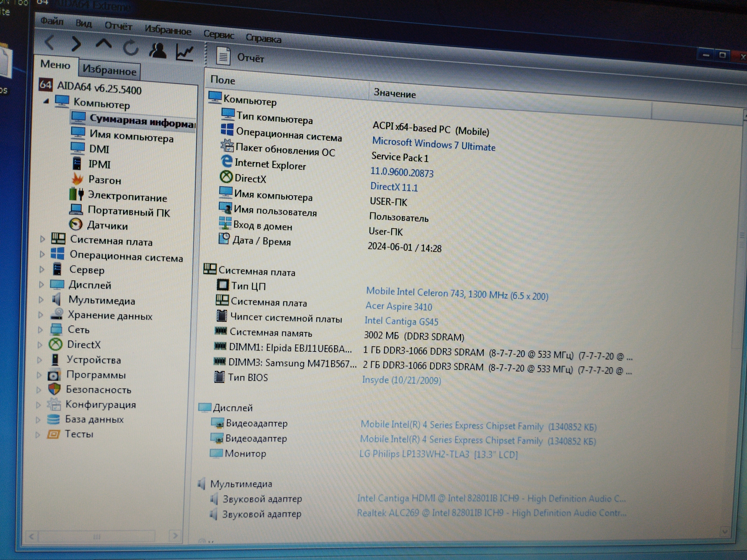Open LG Philips LP133WH2-TLA3 monitor link
Viewport: 747px width, 560px height.
click(438, 454)
